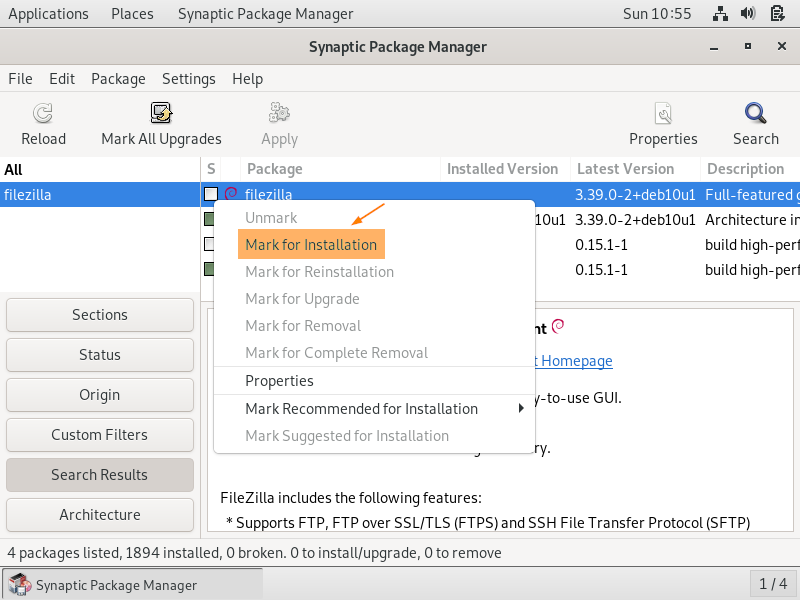Sort by Description column header
Screen dimensions: 800x600
pyautogui.click(x=750, y=169)
